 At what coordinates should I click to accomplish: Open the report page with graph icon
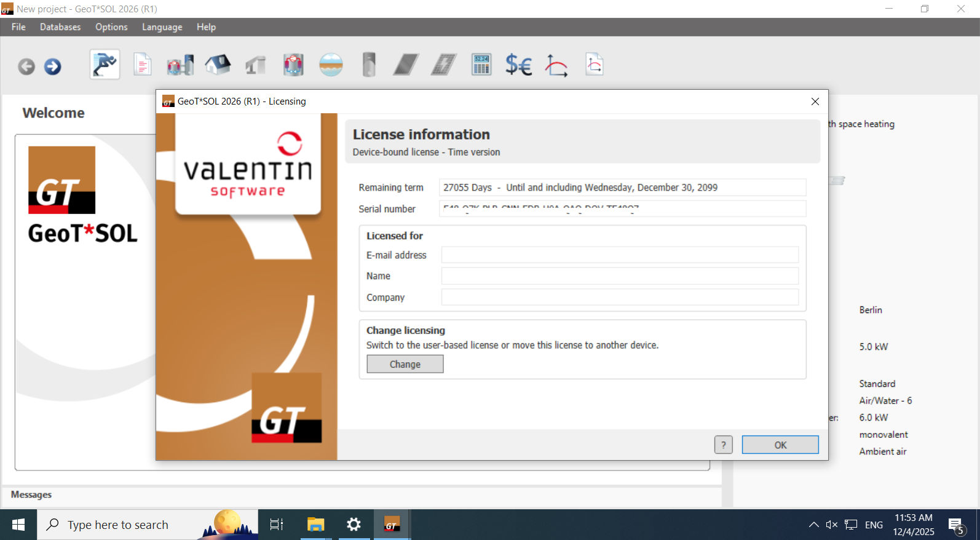point(595,65)
